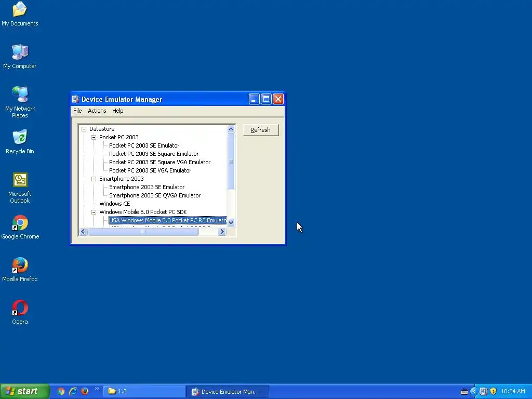Image resolution: width=532 pixels, height=399 pixels.
Task: Select Pocket PC 2003 SE Square VGA Emulator
Action: (160, 162)
